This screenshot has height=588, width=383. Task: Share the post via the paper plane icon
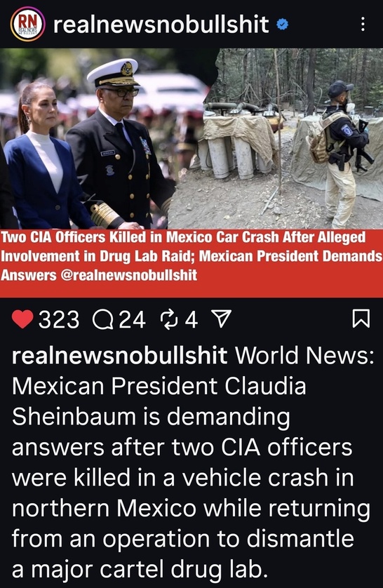[222, 319]
